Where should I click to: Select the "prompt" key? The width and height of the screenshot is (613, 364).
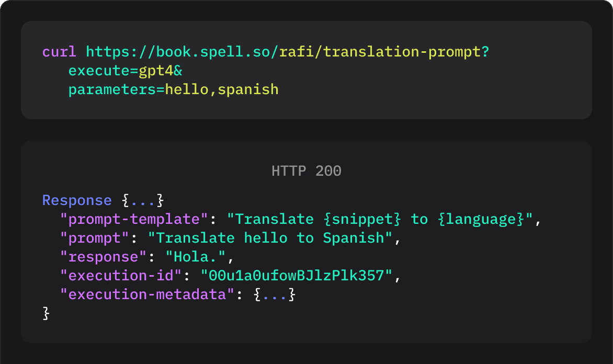tap(94, 238)
